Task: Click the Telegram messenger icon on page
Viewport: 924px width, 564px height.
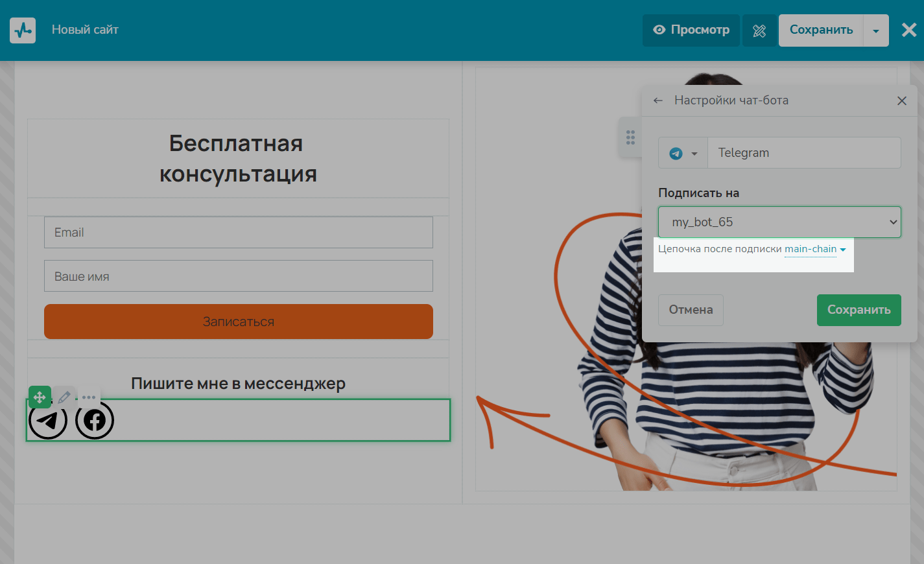Action: [x=48, y=420]
